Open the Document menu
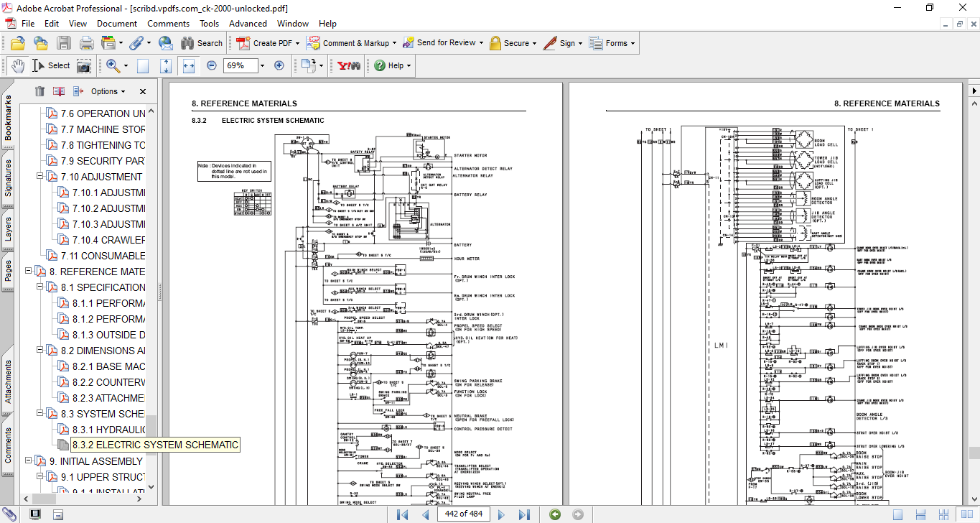Viewport: 980px width, 523px height. [x=117, y=24]
